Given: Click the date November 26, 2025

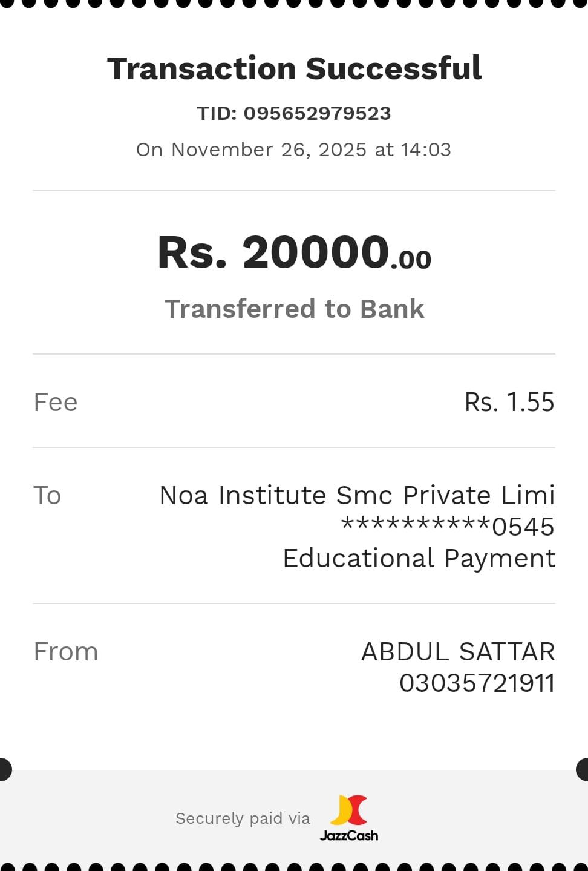Looking at the screenshot, I should click(x=269, y=150).
